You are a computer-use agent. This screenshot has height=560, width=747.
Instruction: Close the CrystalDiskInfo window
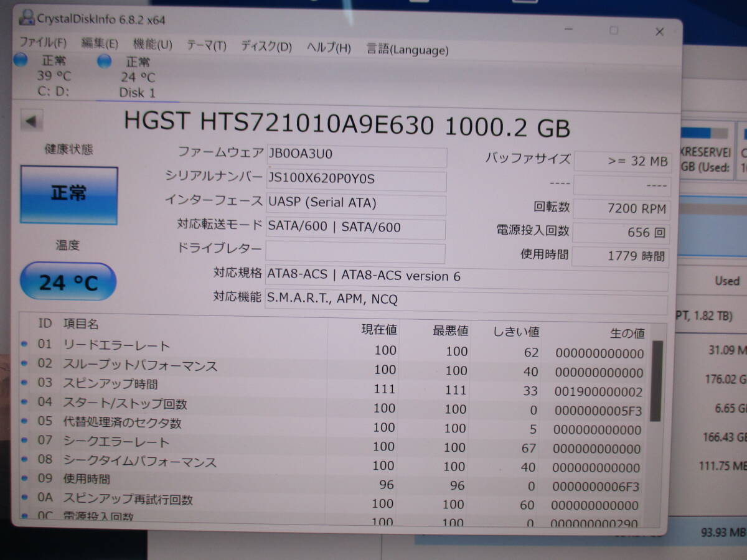pos(659,32)
